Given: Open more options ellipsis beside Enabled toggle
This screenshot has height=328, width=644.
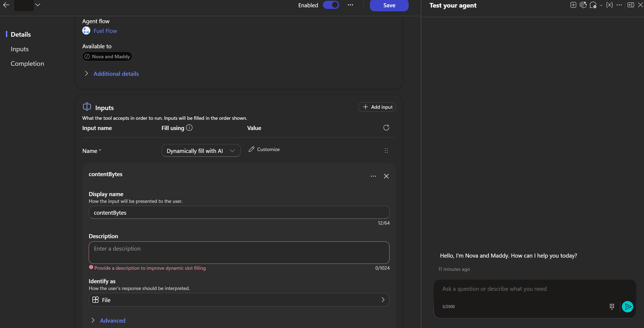Looking at the screenshot, I should coord(350,5).
